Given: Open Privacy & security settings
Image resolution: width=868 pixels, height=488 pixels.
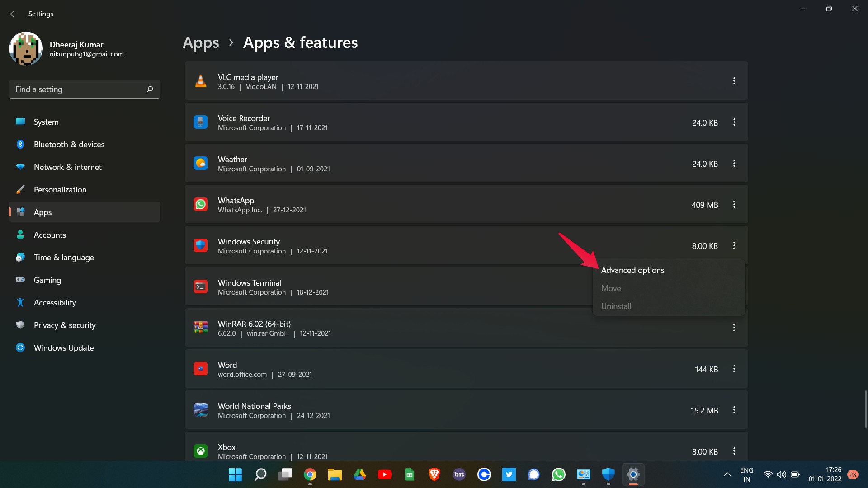Looking at the screenshot, I should (85, 325).
